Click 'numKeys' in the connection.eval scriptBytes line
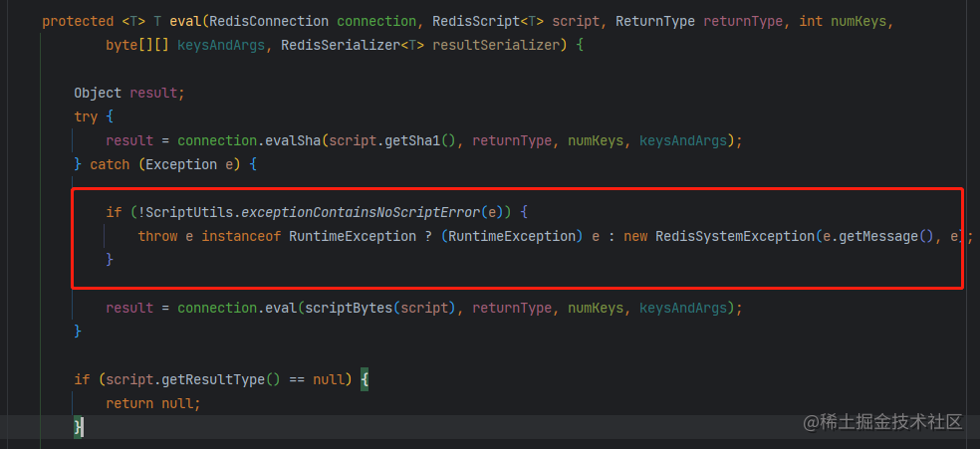 pyautogui.click(x=595, y=308)
